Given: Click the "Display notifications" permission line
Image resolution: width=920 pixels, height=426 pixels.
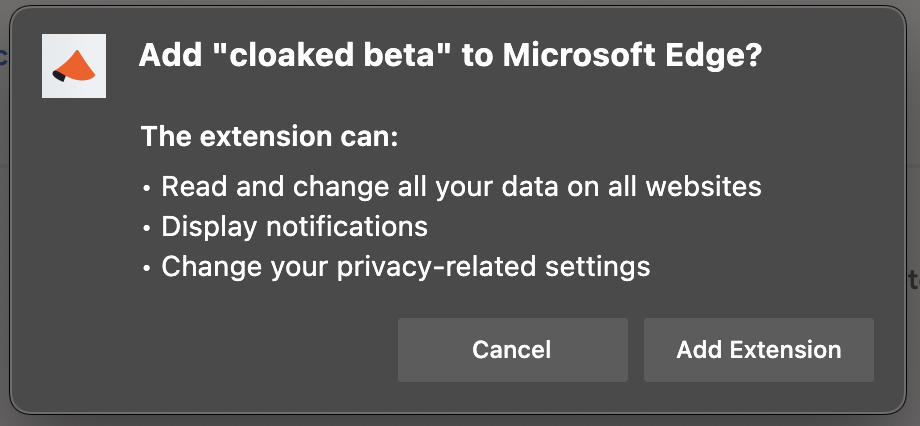Looking at the screenshot, I should (295, 226).
